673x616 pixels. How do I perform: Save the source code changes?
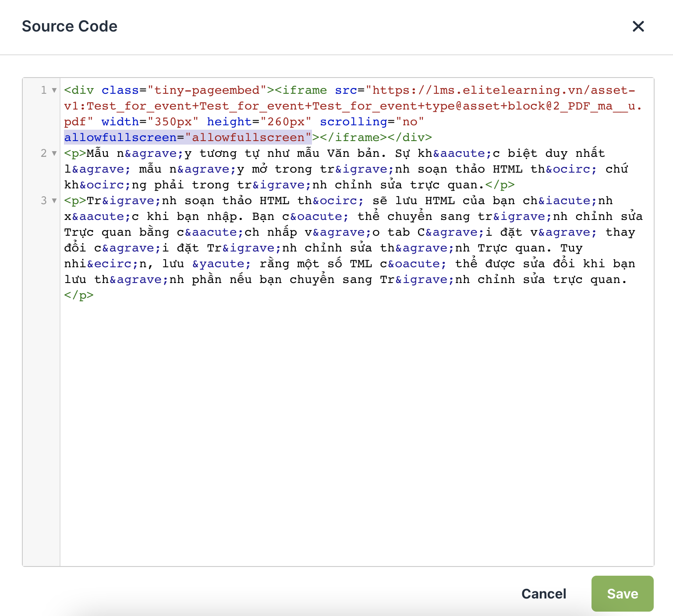pyautogui.click(x=622, y=594)
